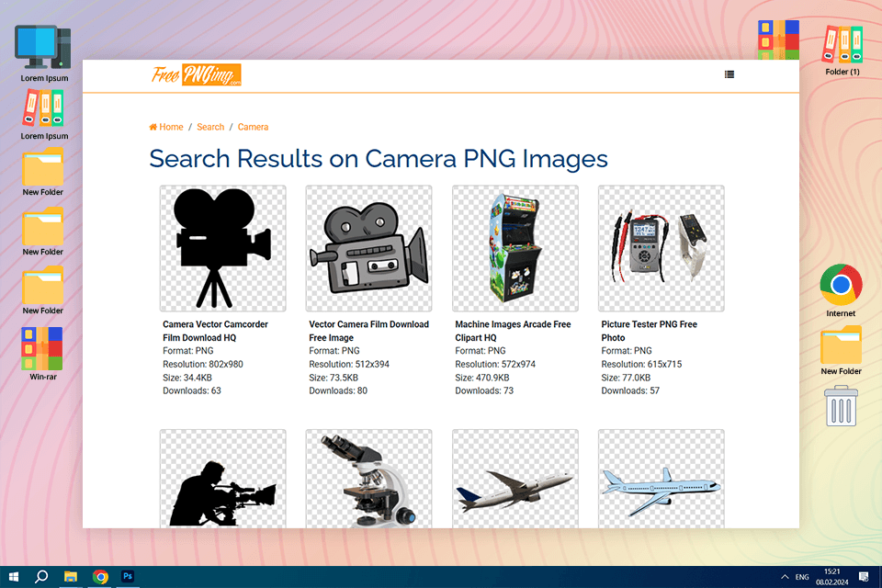Image resolution: width=882 pixels, height=588 pixels.
Task: Open the Search breadcrumb link
Action: (x=210, y=127)
